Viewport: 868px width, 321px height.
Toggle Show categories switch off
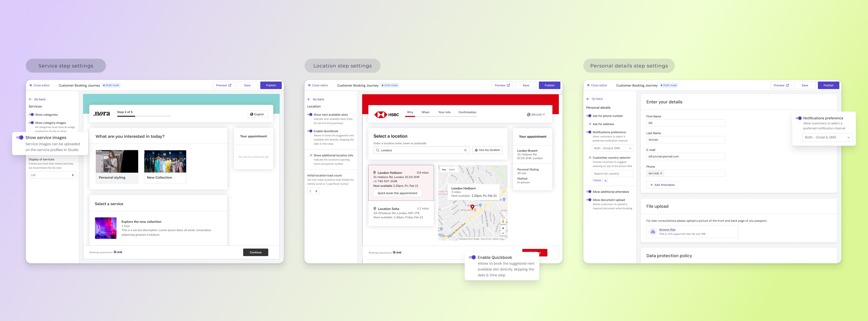31,114
